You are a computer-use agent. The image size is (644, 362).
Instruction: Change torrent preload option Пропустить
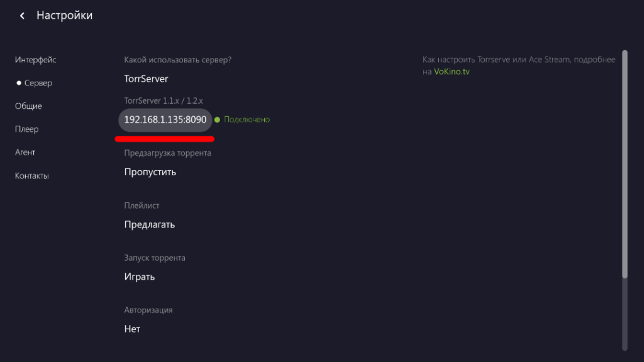(150, 172)
